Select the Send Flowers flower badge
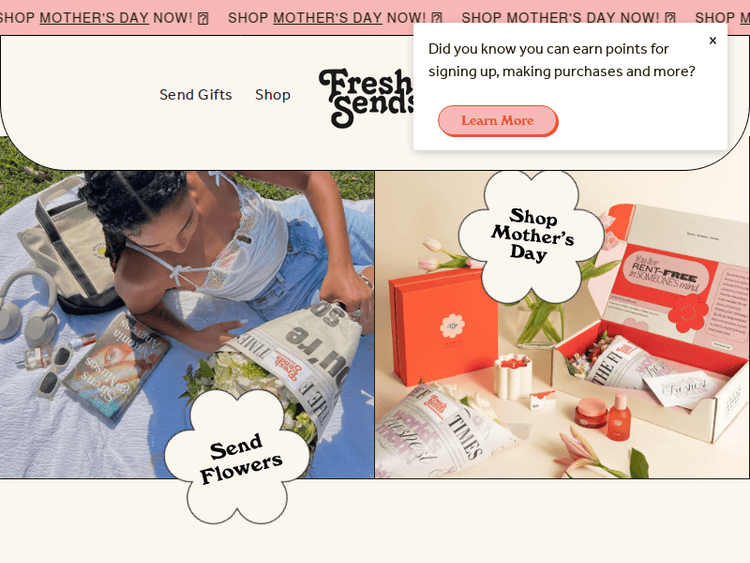Image resolution: width=750 pixels, height=563 pixels. (x=238, y=455)
